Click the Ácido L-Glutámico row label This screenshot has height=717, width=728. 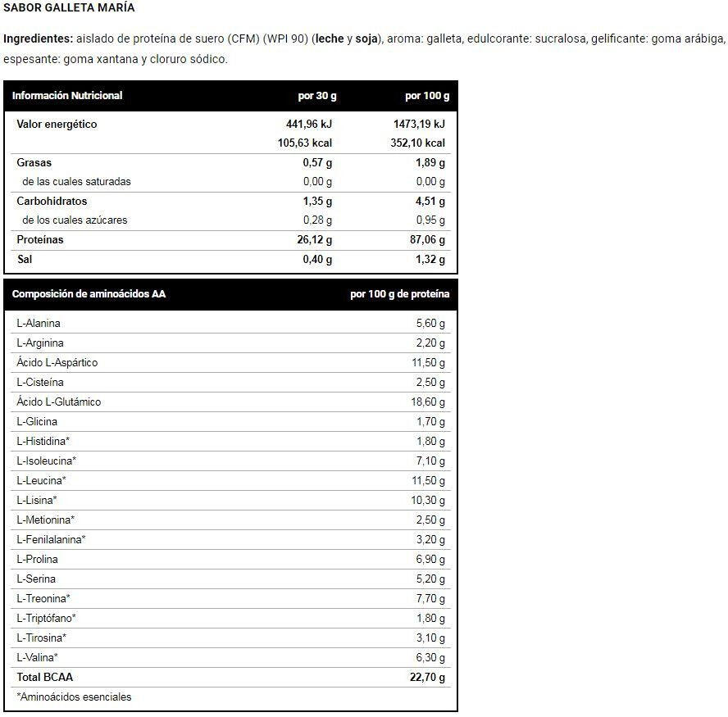[58, 402]
